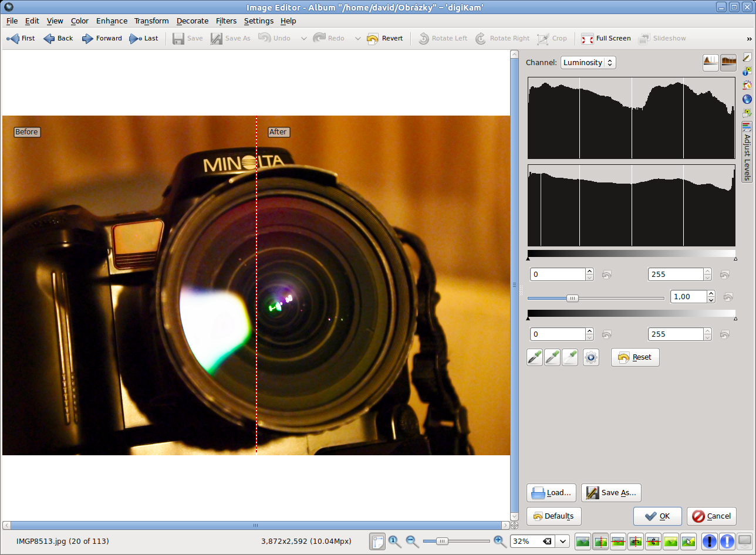The width and height of the screenshot is (756, 555).
Task: Pick the white highlight tone eyedropper
Action: pyautogui.click(x=570, y=357)
